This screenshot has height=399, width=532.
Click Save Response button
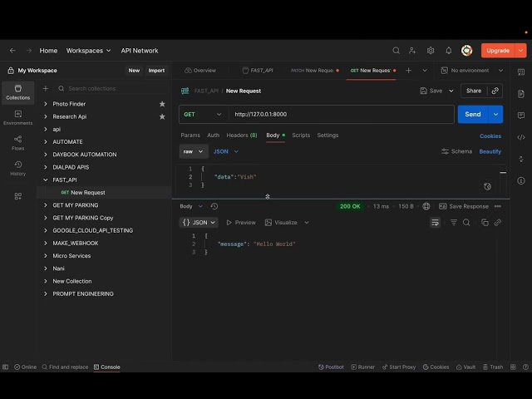point(464,206)
